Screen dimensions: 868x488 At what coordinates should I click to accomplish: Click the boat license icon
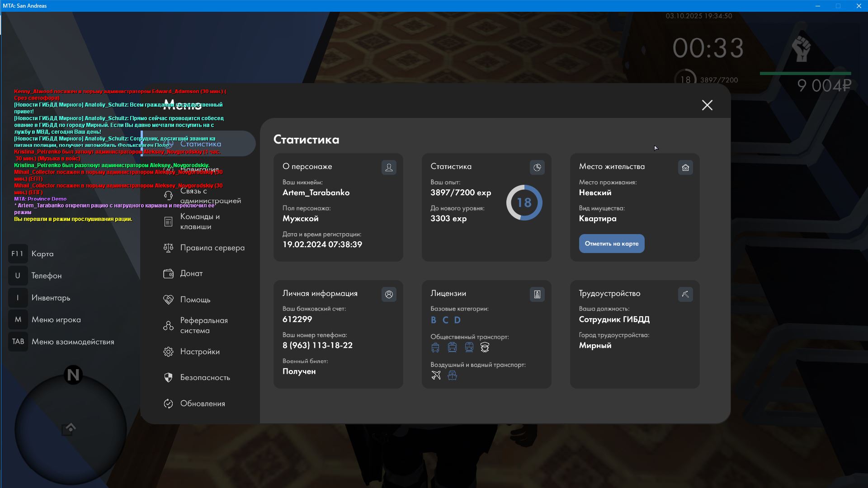pos(452,375)
